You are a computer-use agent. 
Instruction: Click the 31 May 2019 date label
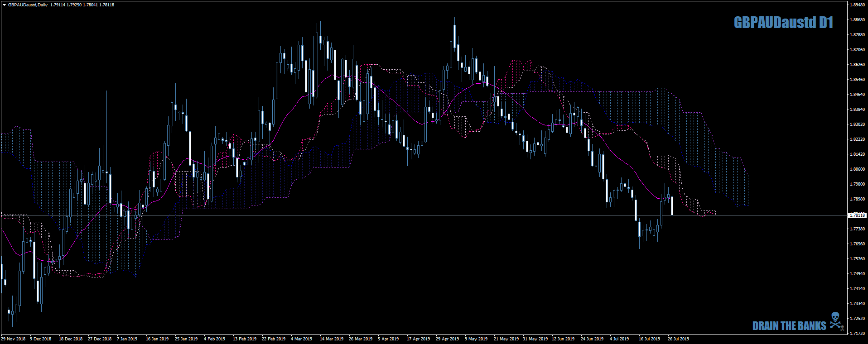(x=535, y=339)
